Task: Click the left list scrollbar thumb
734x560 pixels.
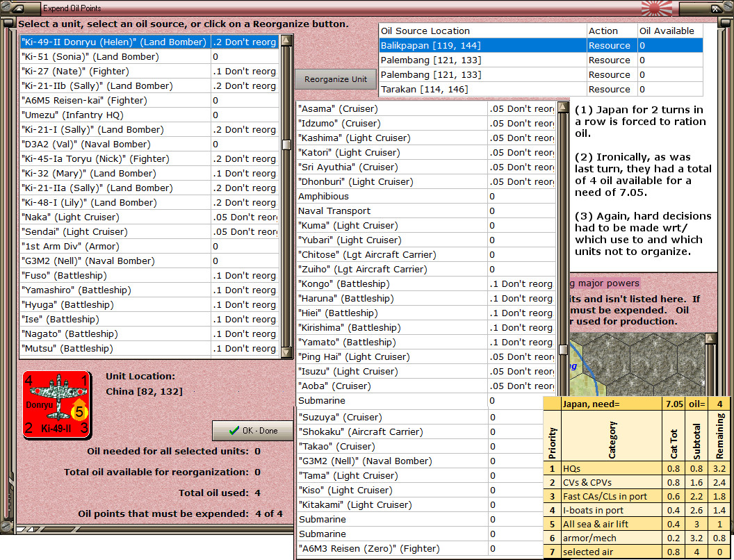Action: 286,145
